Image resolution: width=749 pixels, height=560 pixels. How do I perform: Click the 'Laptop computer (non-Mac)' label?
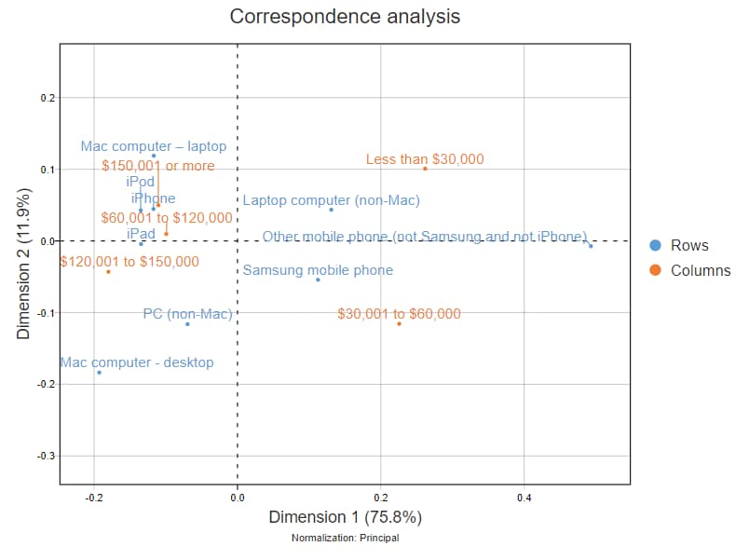[332, 200]
